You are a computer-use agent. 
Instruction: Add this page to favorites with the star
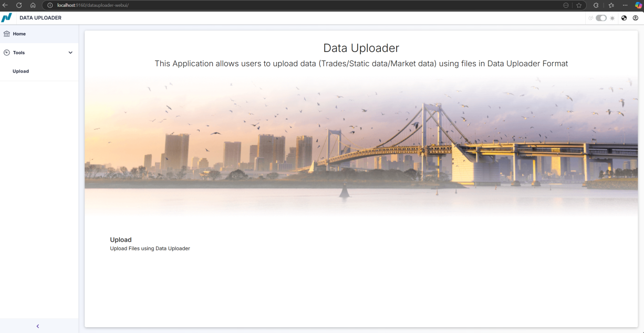pos(579,5)
